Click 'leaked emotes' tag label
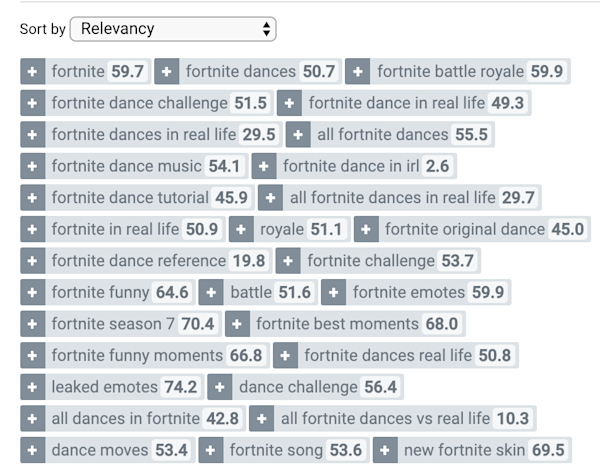This screenshot has height=467, width=600. pyautogui.click(x=104, y=387)
